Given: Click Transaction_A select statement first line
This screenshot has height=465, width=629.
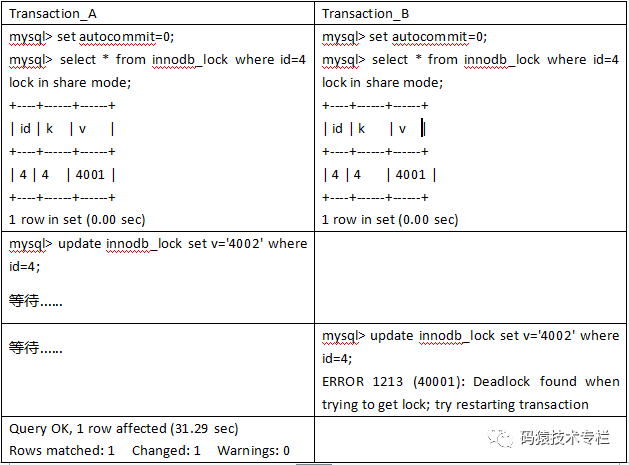Looking at the screenshot, I should tap(157, 60).
